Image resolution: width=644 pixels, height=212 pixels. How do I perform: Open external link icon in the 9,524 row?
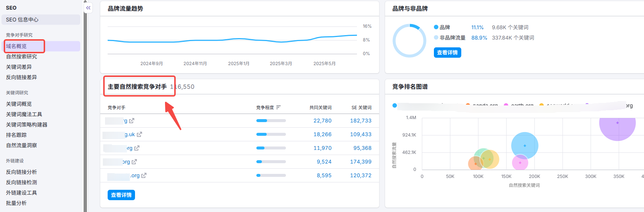(x=134, y=162)
